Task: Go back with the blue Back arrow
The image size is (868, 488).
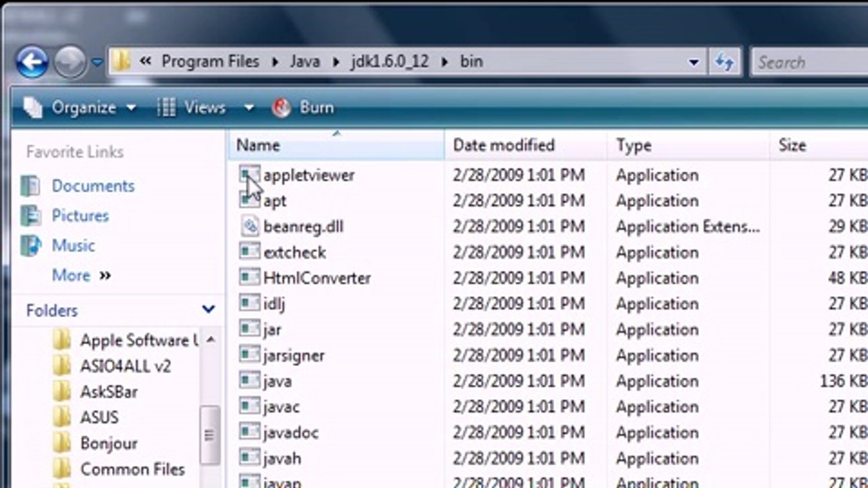Action: (x=33, y=62)
